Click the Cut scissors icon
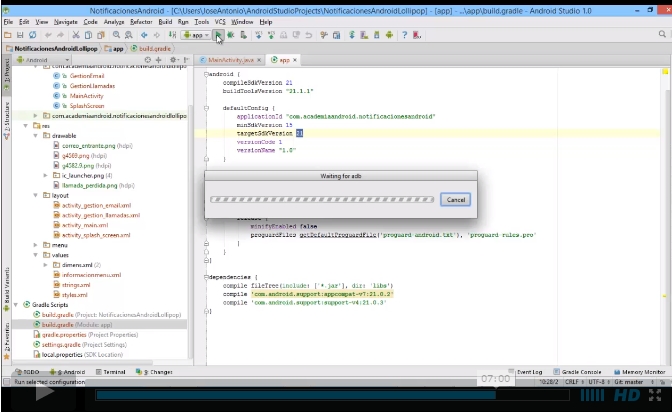 (x=76, y=35)
